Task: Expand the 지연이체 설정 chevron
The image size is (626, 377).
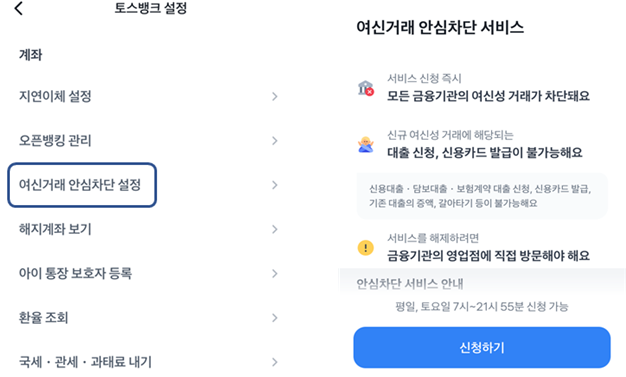Action: 275,96
